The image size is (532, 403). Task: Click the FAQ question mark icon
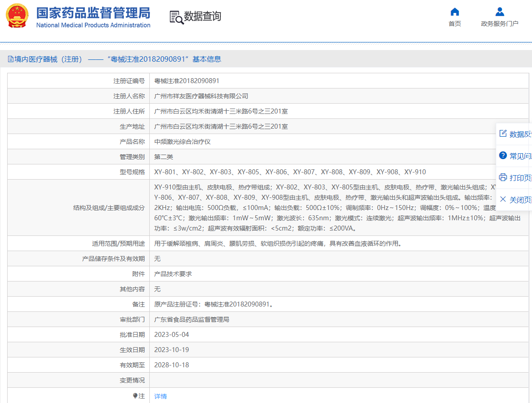[x=503, y=155]
